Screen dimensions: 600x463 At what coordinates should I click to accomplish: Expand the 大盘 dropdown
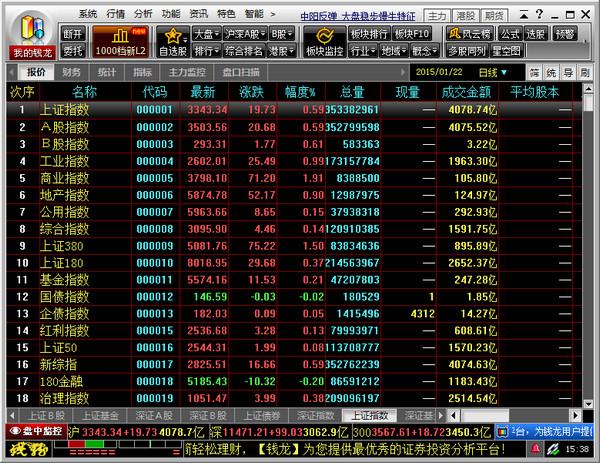[207, 34]
